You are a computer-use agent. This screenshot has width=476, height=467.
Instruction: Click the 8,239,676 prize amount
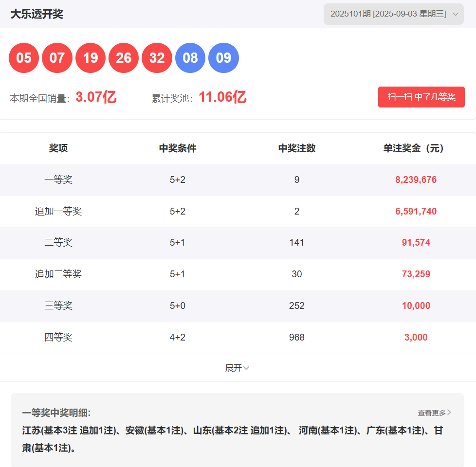point(416,180)
